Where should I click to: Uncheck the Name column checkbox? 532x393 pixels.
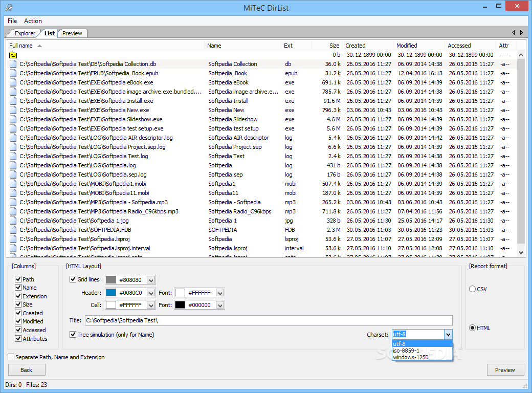click(x=18, y=288)
